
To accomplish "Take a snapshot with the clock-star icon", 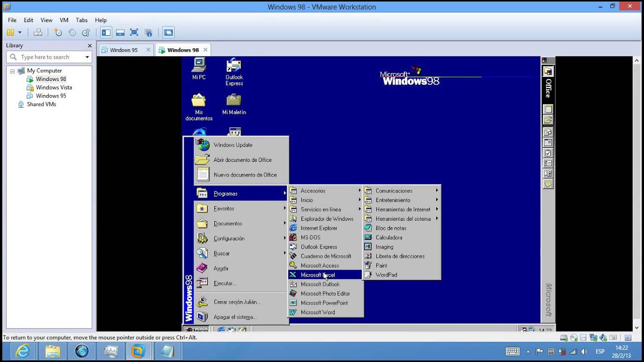I will pyautogui.click(x=58, y=33).
